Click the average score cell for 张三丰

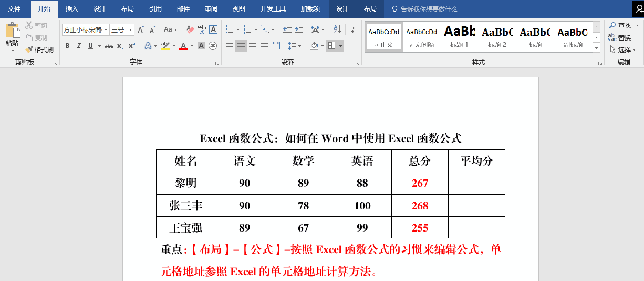coord(476,206)
